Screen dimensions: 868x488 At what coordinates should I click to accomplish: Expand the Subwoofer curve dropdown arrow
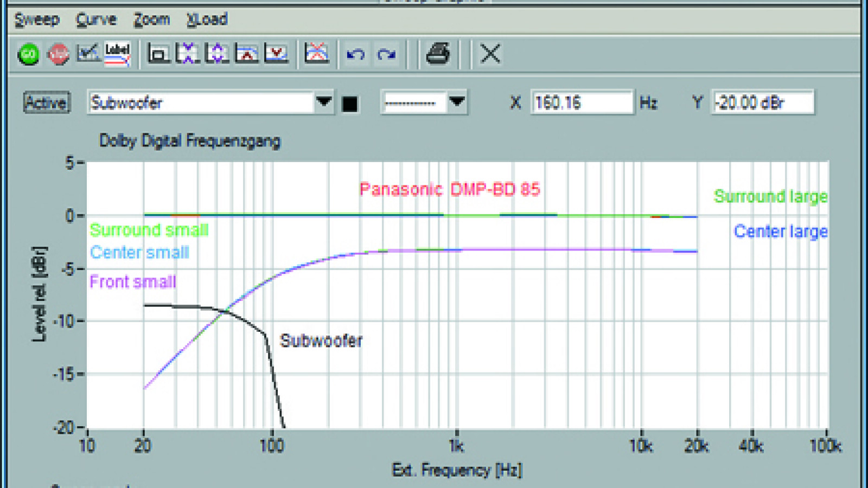point(324,102)
